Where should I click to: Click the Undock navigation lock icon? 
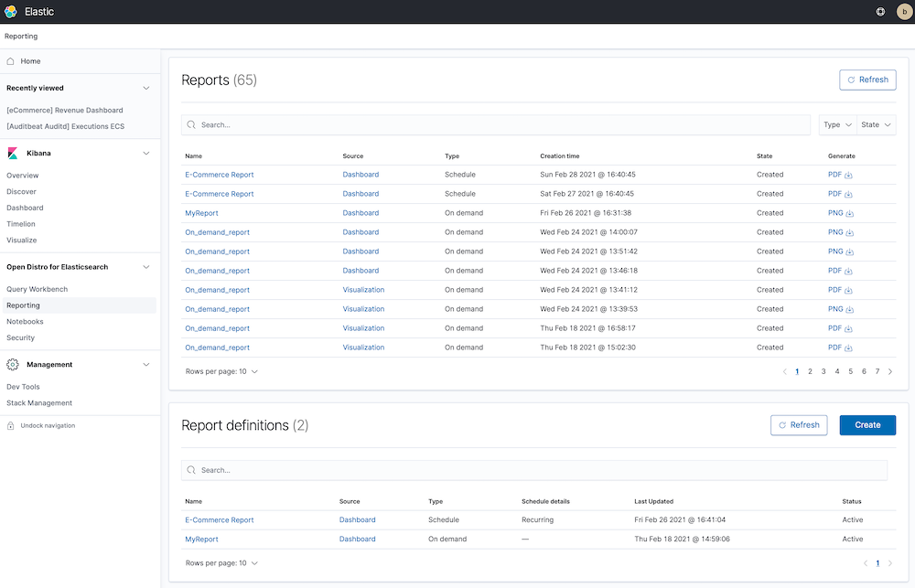point(9,425)
